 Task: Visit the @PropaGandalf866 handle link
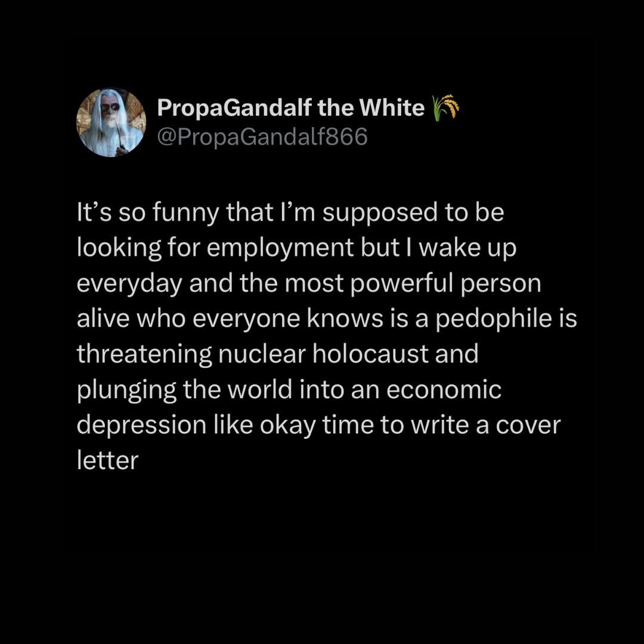coord(262,137)
